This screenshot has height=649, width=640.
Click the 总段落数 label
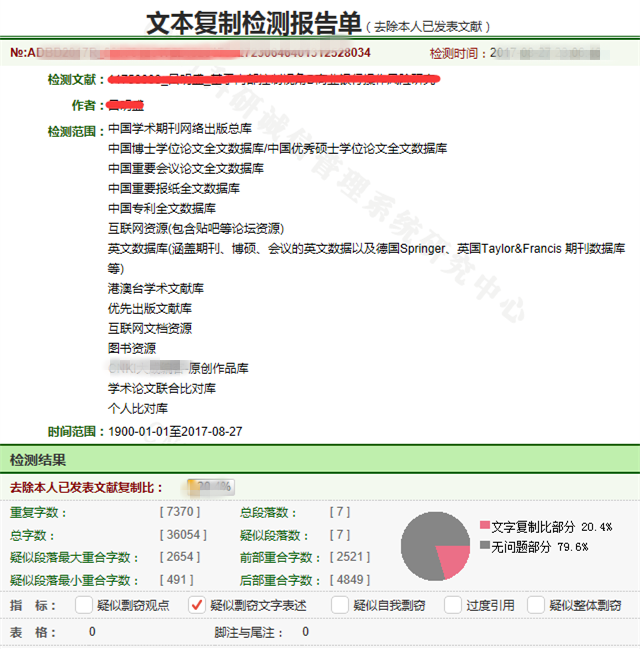[268, 513]
